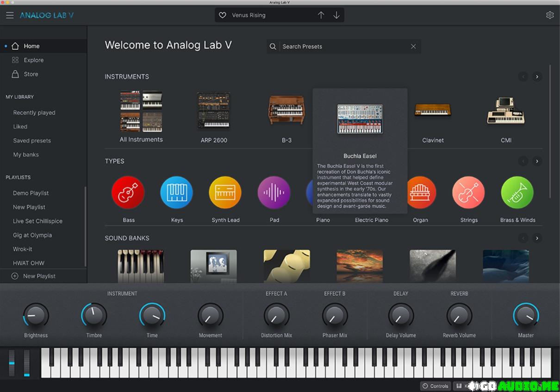Open the grey smoke sound bank thumbnail
The width and height of the screenshot is (560, 392).
[x=433, y=266]
